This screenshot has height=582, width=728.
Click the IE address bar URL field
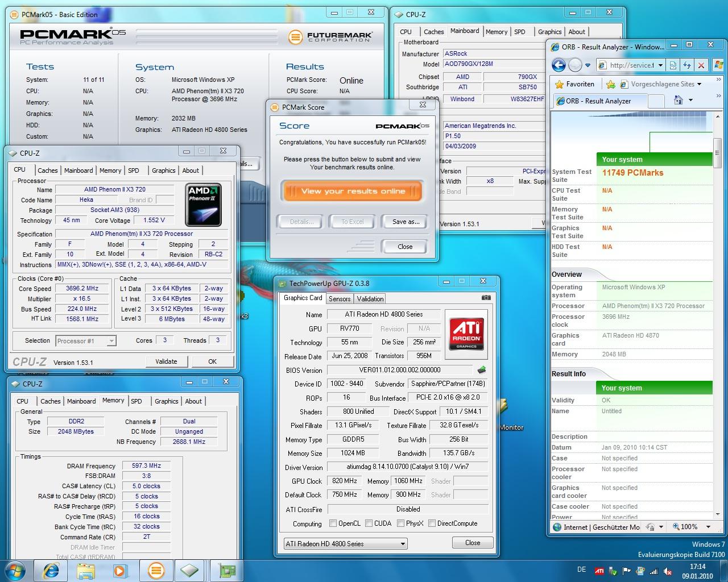pyautogui.click(x=631, y=65)
